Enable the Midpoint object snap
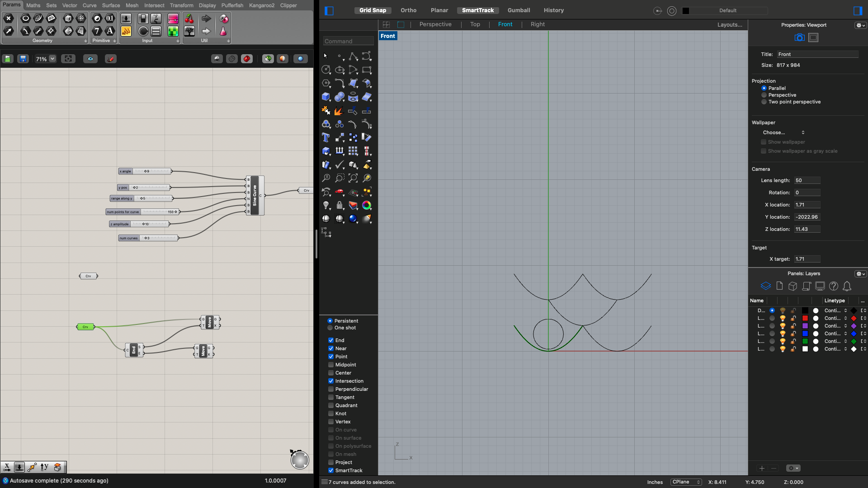 [331, 365]
